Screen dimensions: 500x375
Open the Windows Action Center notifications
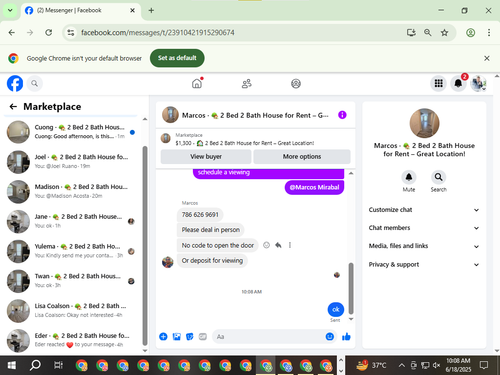[x=484, y=365]
